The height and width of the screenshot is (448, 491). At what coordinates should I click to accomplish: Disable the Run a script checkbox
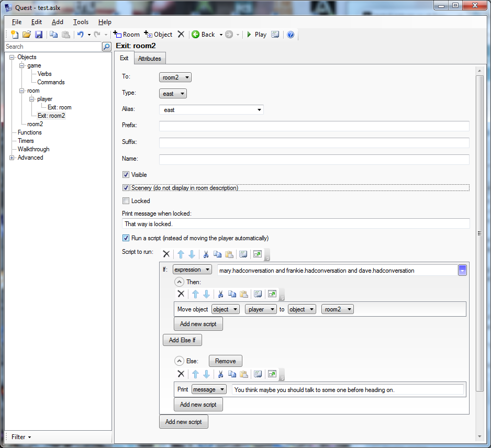pos(126,238)
